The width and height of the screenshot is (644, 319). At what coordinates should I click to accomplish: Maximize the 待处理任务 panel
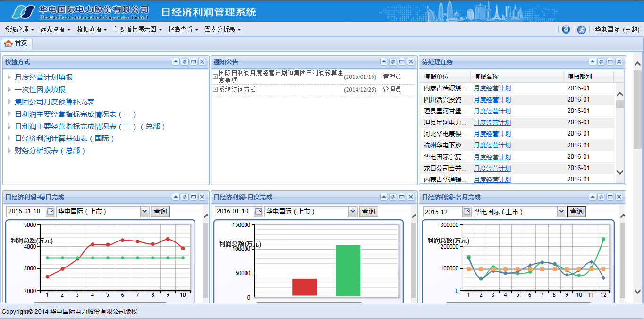pyautogui.click(x=610, y=62)
